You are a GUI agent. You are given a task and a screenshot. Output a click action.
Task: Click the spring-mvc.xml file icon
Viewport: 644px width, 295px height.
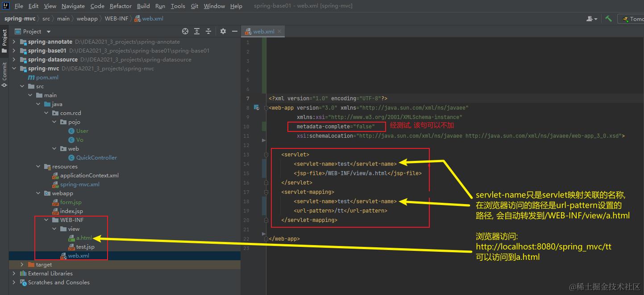(55, 184)
